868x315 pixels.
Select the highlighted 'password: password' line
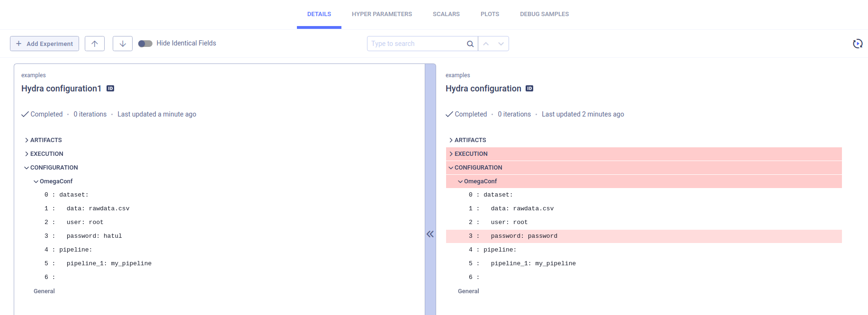pyautogui.click(x=644, y=236)
